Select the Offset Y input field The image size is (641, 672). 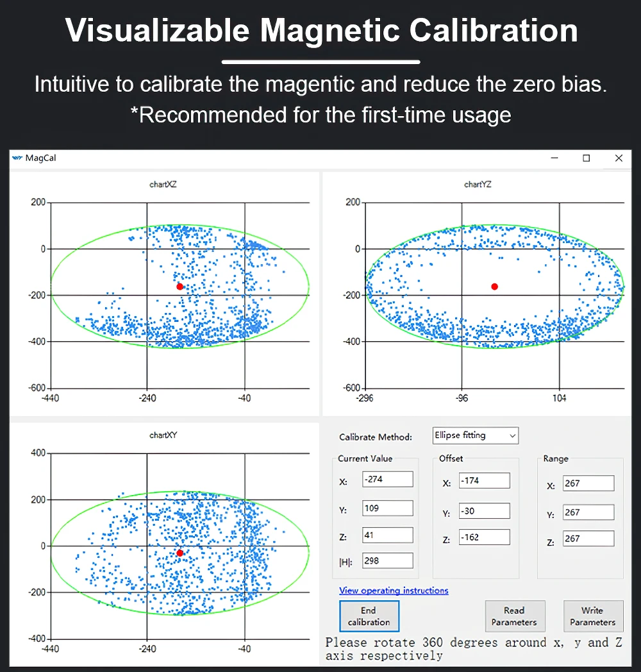point(484,511)
